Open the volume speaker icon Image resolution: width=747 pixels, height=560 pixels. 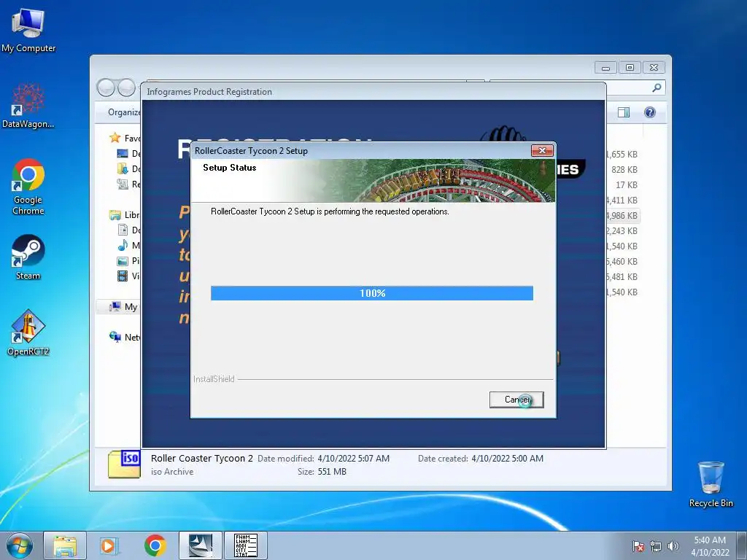(673, 546)
